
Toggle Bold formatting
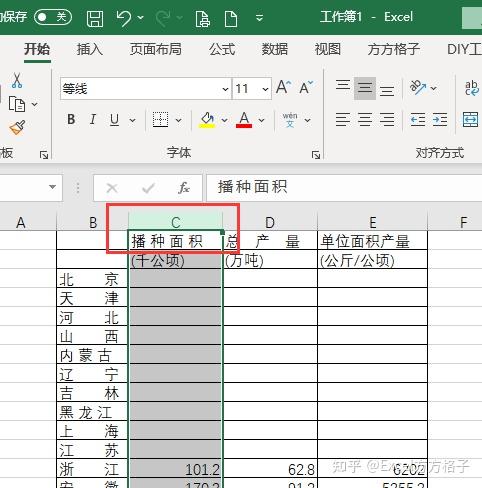(71, 119)
